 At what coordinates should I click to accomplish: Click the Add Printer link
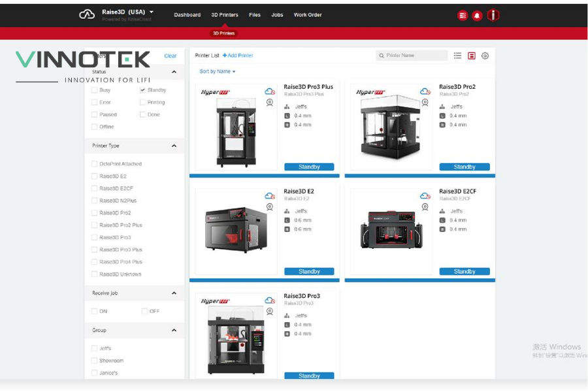pos(238,56)
